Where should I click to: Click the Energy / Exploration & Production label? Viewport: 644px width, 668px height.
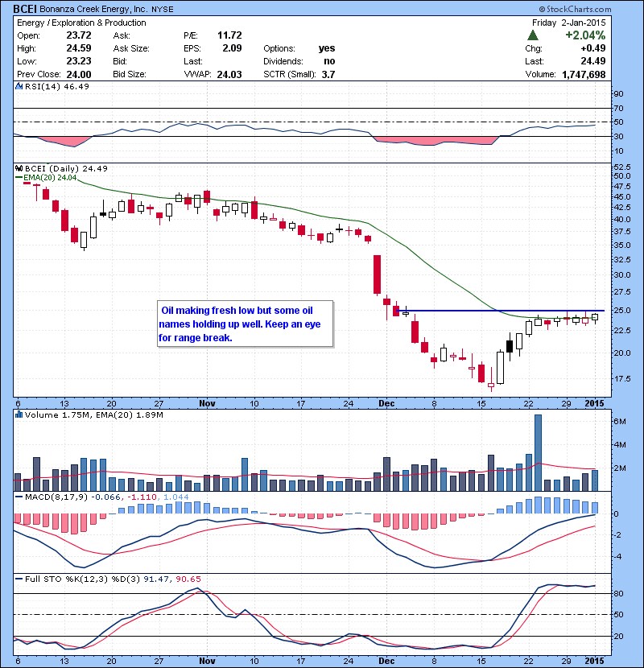click(x=81, y=23)
